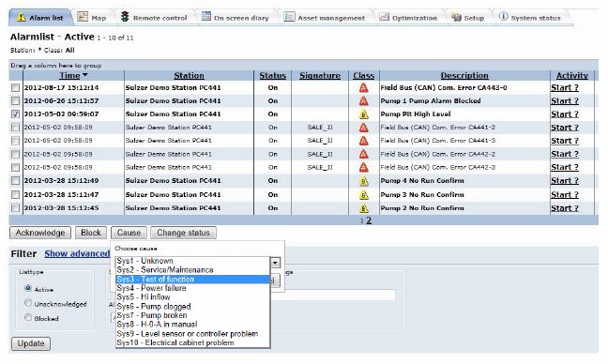Open the Optimization tab
This screenshot has height=364, width=608.
[408, 18]
